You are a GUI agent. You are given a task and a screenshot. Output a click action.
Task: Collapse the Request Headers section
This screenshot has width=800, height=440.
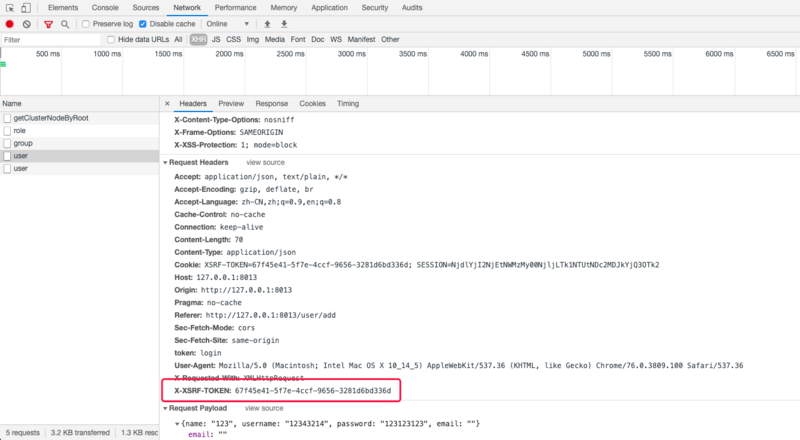point(165,162)
